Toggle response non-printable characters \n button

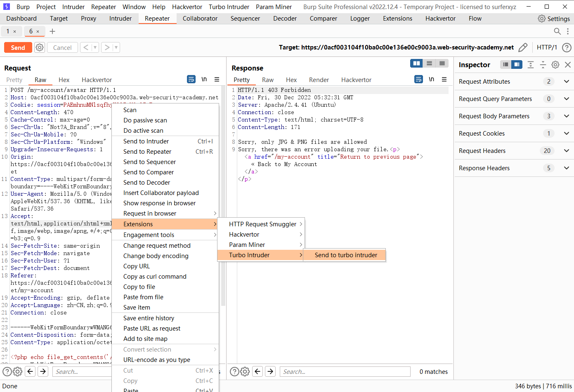click(x=432, y=79)
